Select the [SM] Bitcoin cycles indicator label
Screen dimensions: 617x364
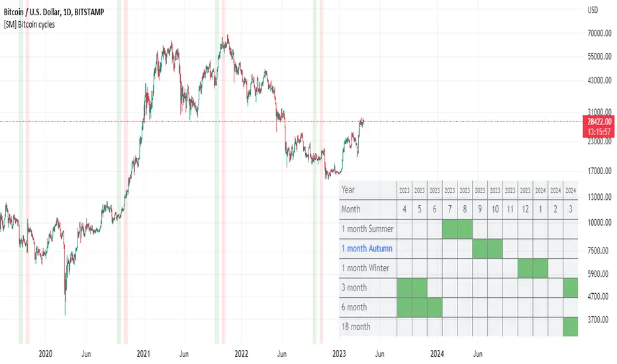[32, 24]
